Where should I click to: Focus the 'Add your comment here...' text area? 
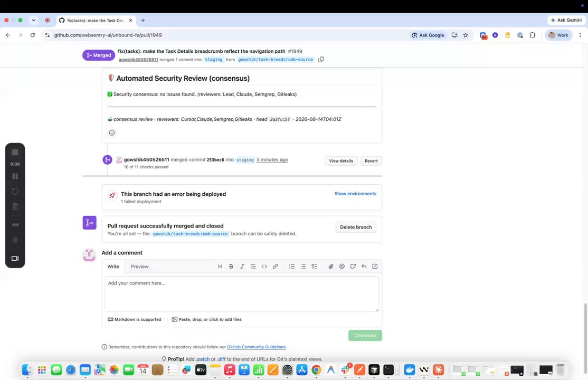[242, 294]
